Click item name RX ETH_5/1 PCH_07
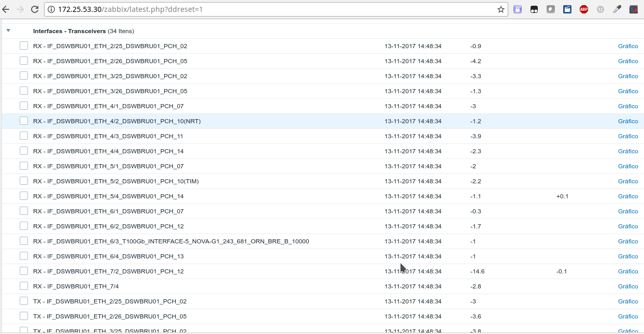The image size is (644, 334). tap(108, 166)
